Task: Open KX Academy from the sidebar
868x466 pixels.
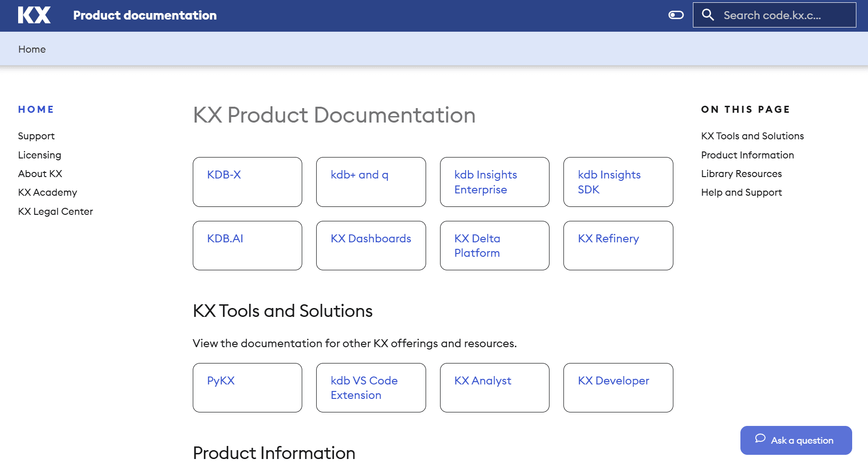Action: pos(47,192)
